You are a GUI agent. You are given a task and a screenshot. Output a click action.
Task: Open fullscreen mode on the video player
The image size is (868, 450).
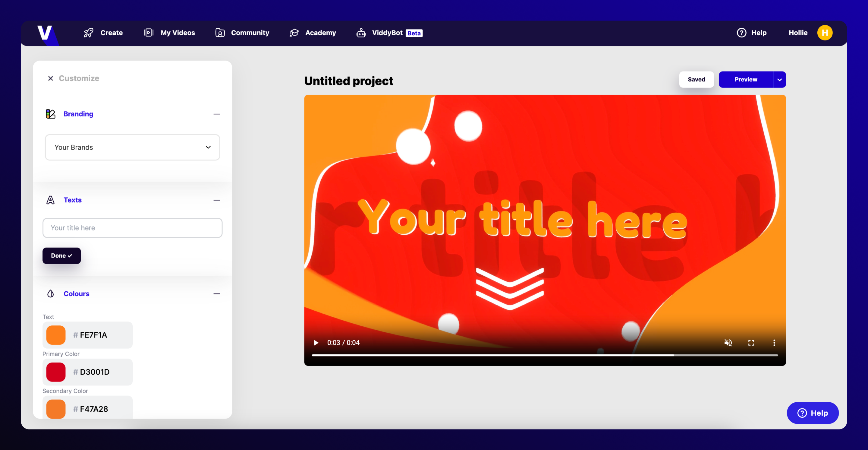click(751, 343)
